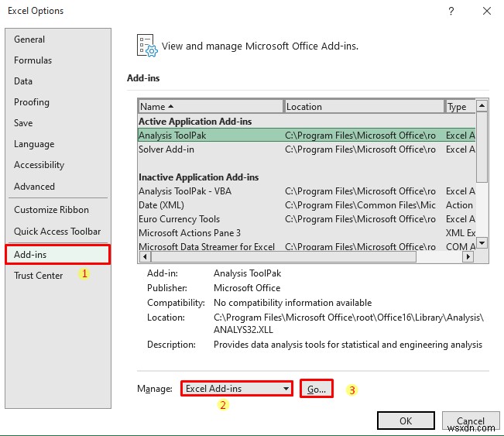This screenshot has height=436, width=504.
Task: Click list's vertical scrollbar down arrow
Action: tap(482, 242)
